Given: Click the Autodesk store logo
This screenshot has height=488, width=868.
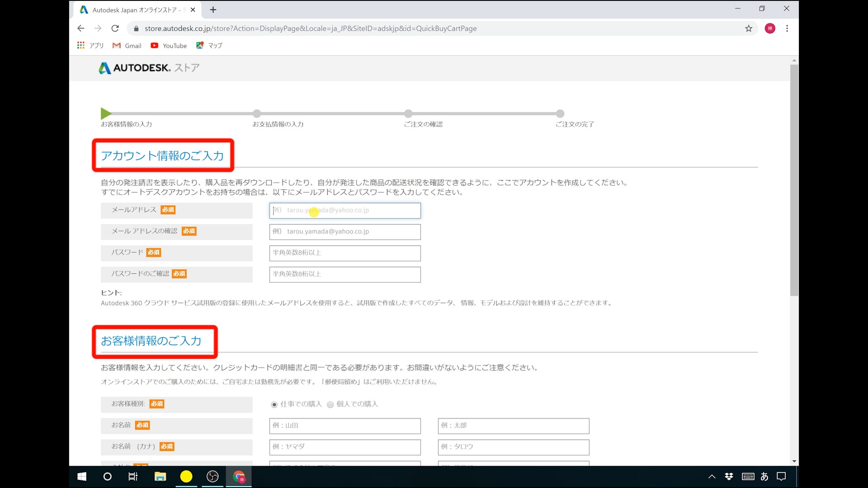Looking at the screenshot, I should coord(149,68).
